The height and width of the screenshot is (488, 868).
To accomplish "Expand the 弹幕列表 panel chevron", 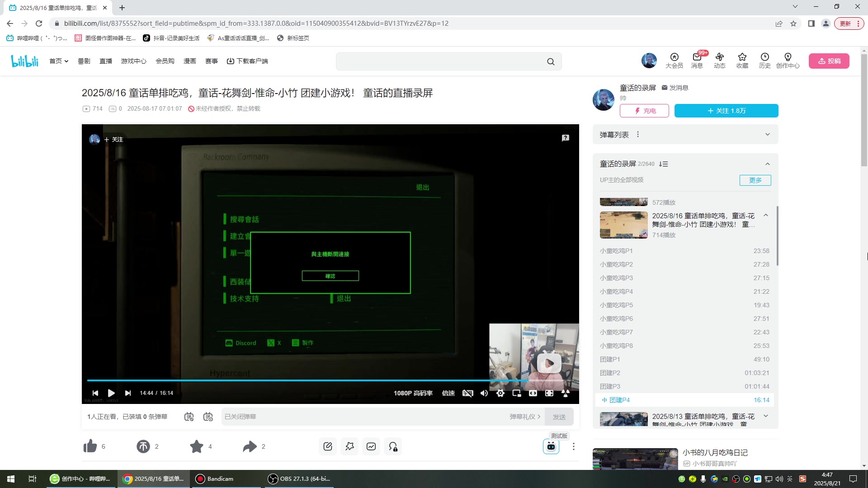I will (768, 134).
